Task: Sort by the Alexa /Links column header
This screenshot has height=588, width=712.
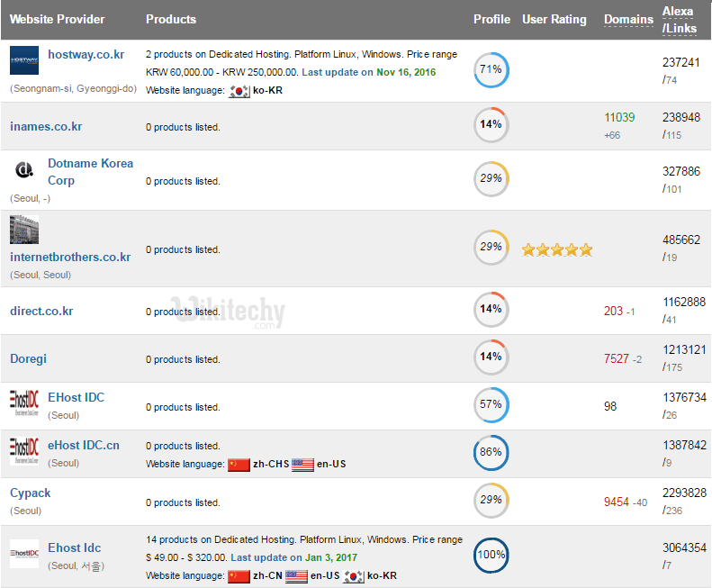Action: (x=680, y=20)
